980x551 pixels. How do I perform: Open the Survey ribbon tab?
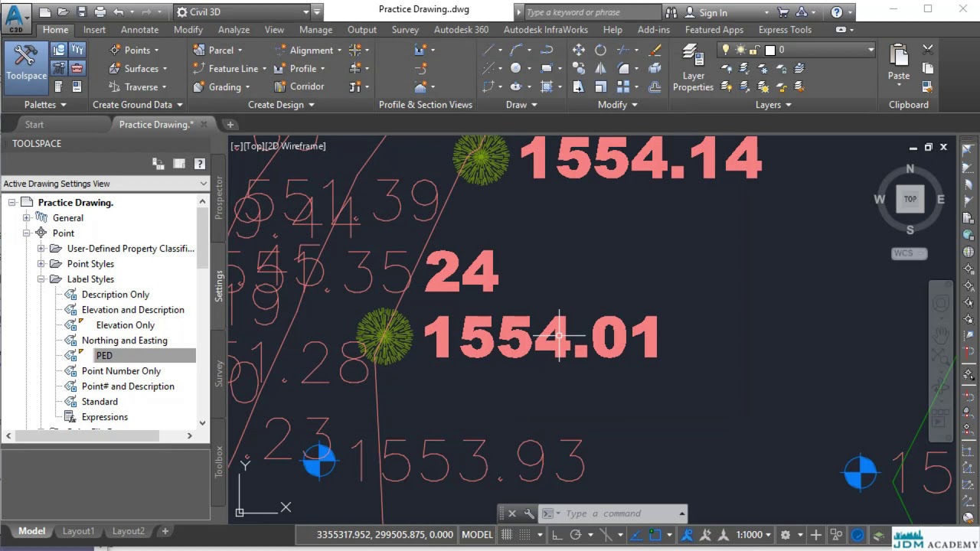(x=405, y=30)
